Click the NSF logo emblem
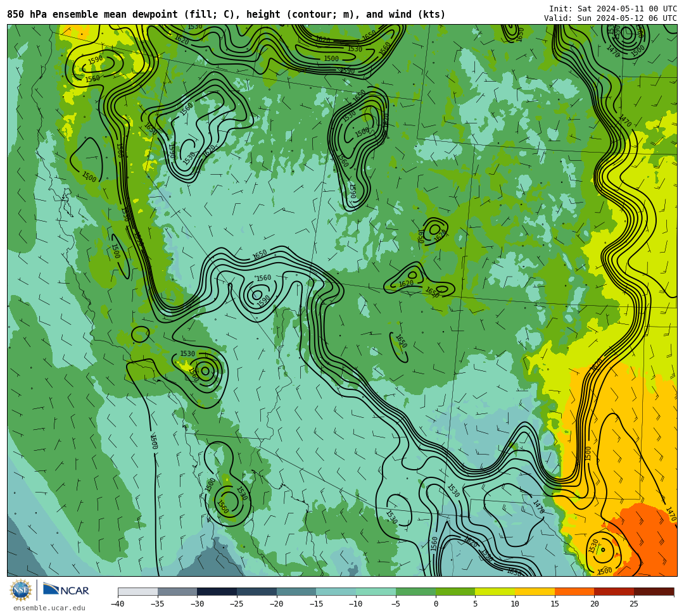This screenshot has width=684, height=616. 20,590
